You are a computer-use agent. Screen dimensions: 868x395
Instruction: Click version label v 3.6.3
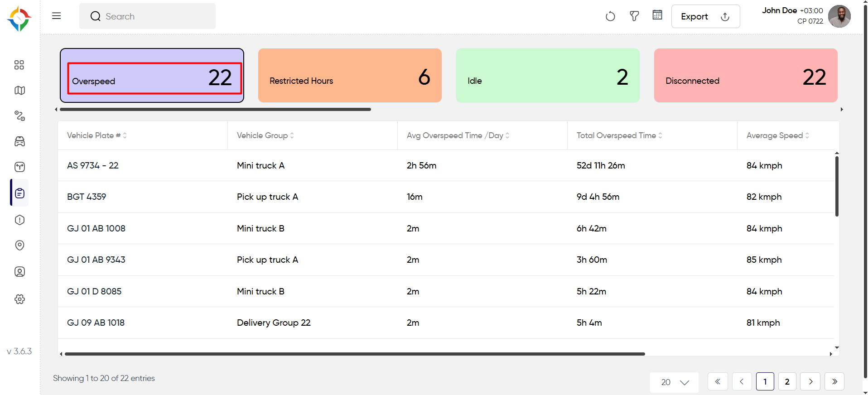(x=19, y=351)
